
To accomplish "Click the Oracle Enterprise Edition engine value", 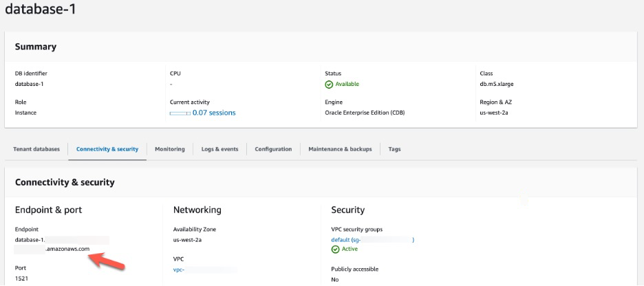I will coord(365,113).
